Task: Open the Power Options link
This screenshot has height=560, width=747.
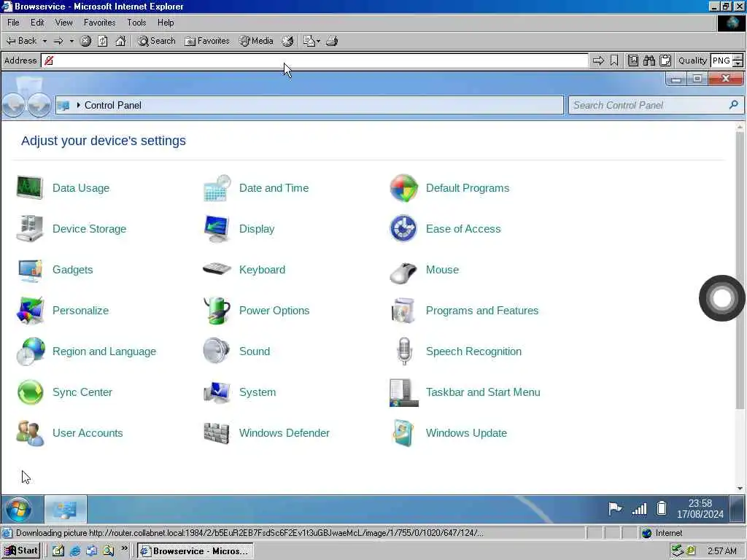Action: click(x=274, y=311)
